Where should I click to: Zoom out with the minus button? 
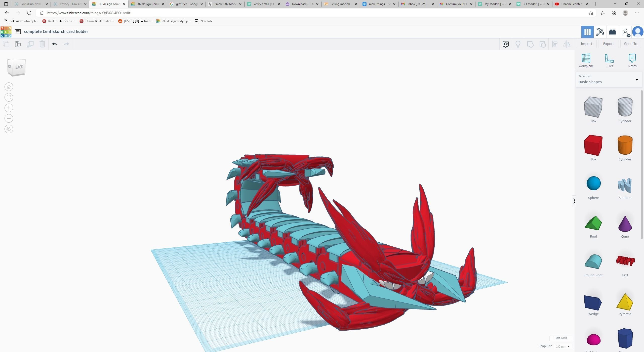coord(9,118)
